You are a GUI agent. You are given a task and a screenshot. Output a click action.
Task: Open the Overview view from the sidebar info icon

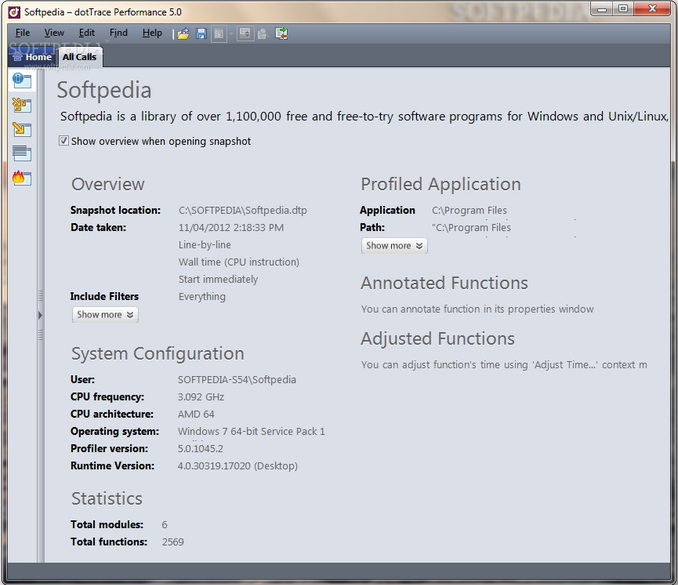[22, 80]
